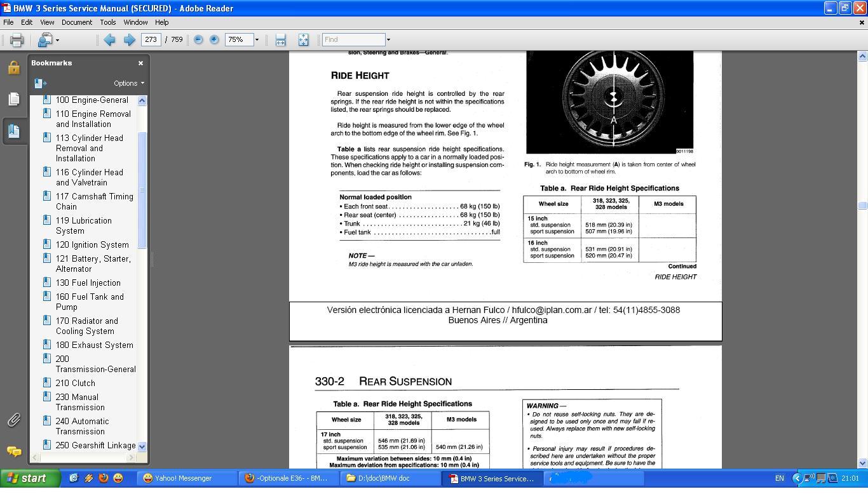Open the zoom level dropdown arrow
Viewport: 868px width, 494px height.
pos(257,40)
